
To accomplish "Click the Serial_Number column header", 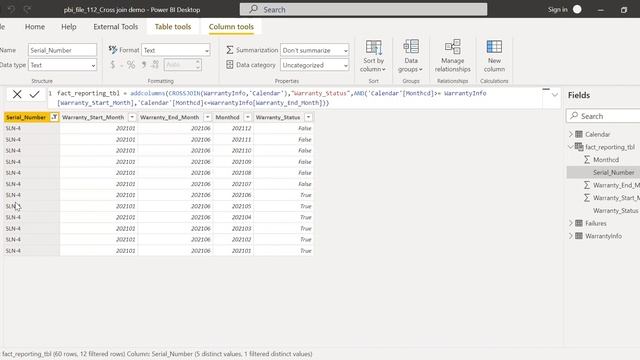I will [x=31, y=117].
